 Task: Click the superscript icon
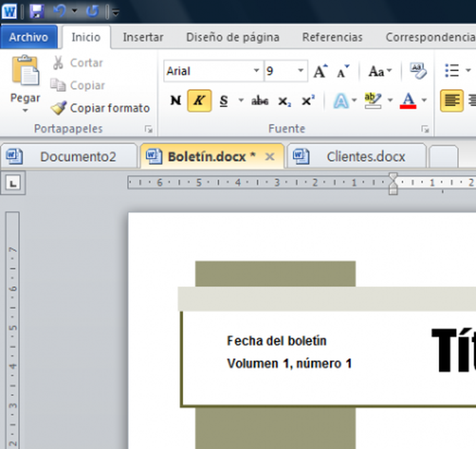pyautogui.click(x=308, y=101)
